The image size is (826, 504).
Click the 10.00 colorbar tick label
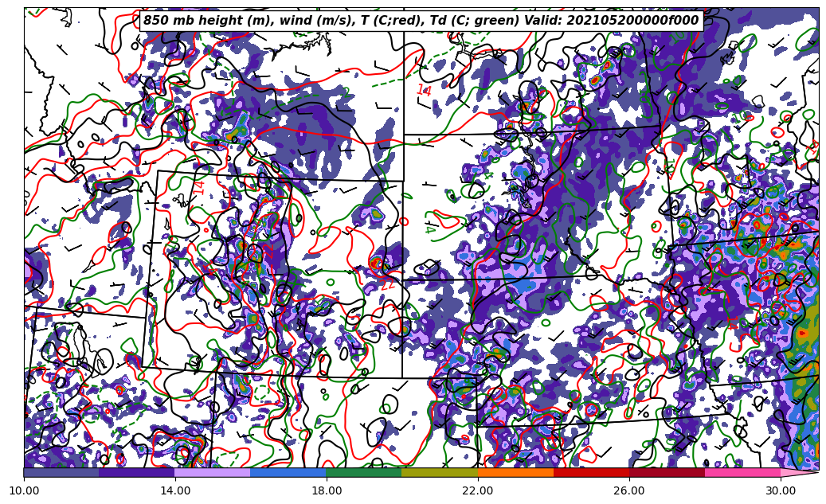24,490
